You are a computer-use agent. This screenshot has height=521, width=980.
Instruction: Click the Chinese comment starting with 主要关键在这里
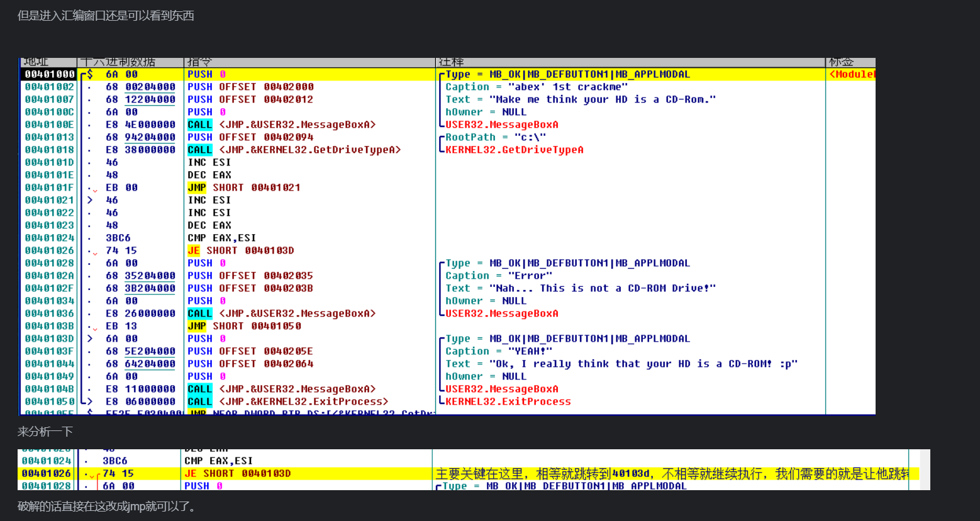pos(672,474)
